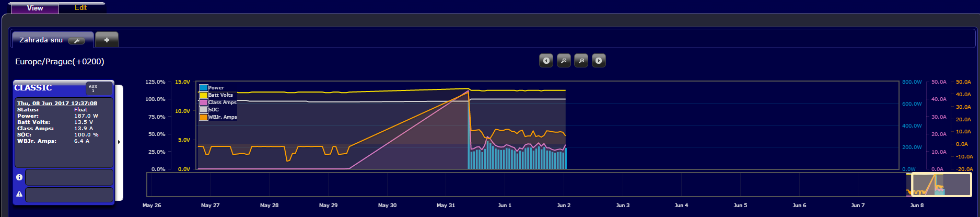
Task: Click the info icon in the CLASSIC panel
Action: pyautogui.click(x=19, y=177)
